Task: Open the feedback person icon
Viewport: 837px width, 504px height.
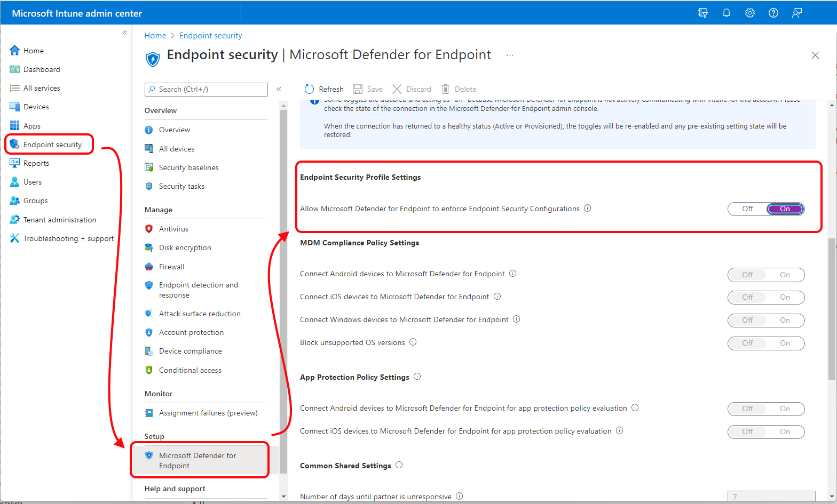Action: click(x=797, y=13)
